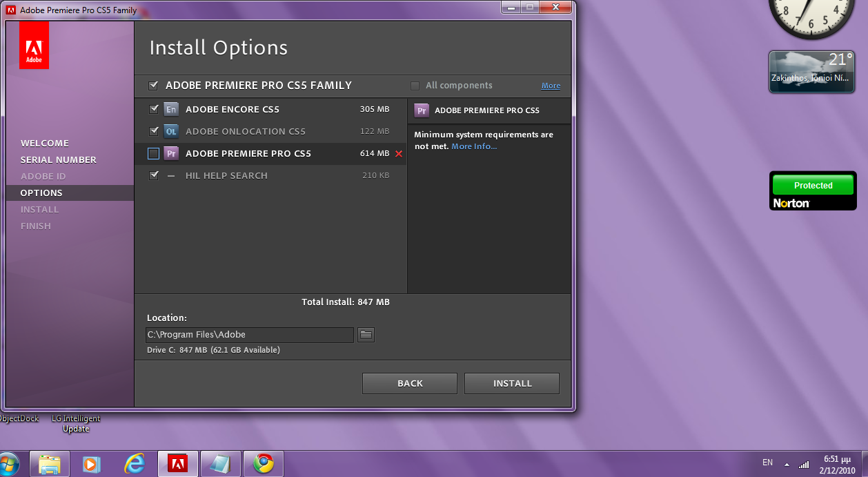Click the Pr icon in the details panel header
Image resolution: width=868 pixels, height=477 pixels.
[422, 110]
